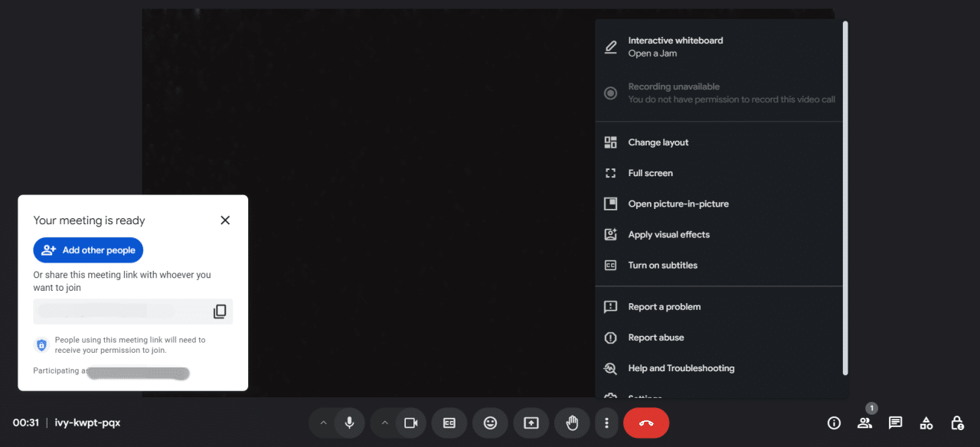Open host controls lock panel

point(957,423)
